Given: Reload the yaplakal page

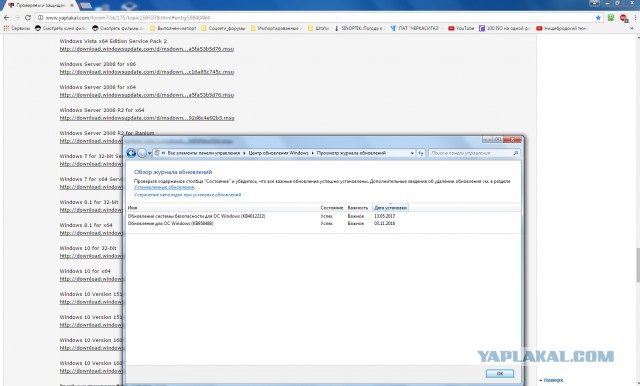Looking at the screenshot, I should click(28, 18).
